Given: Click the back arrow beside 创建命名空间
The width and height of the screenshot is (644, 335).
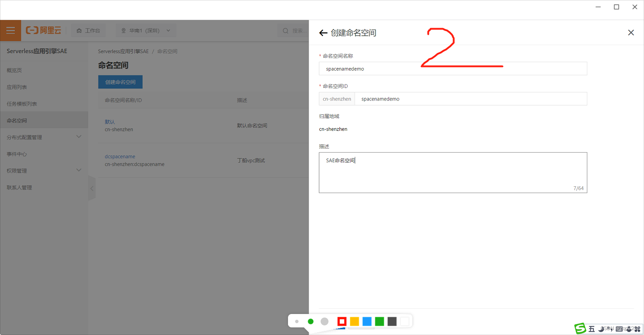Looking at the screenshot, I should [x=323, y=33].
